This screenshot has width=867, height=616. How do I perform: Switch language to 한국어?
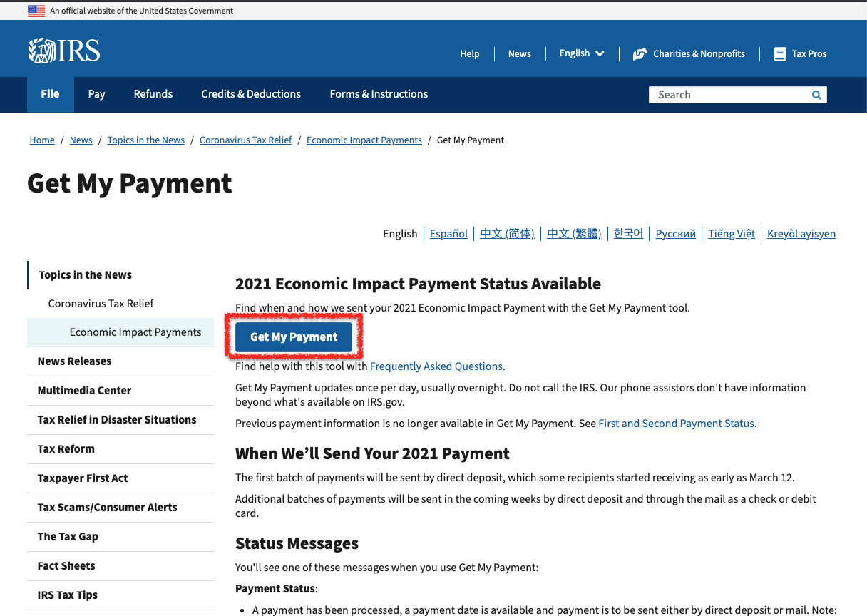click(x=628, y=234)
